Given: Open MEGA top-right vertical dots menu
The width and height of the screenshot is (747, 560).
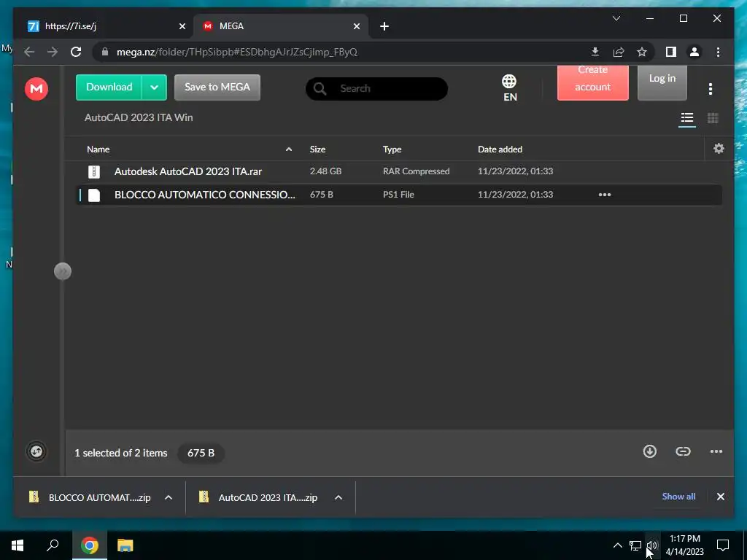Looking at the screenshot, I should (711, 88).
